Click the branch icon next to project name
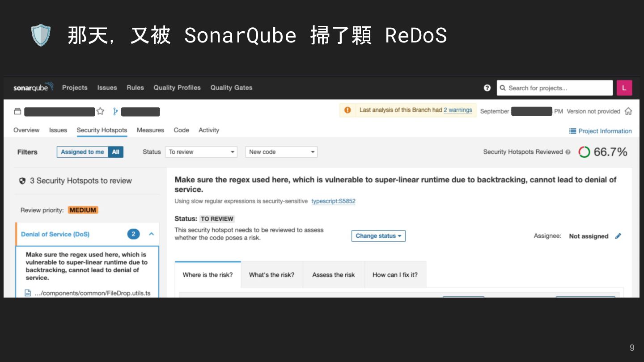Screen dimensions: 644x362 click(115, 111)
